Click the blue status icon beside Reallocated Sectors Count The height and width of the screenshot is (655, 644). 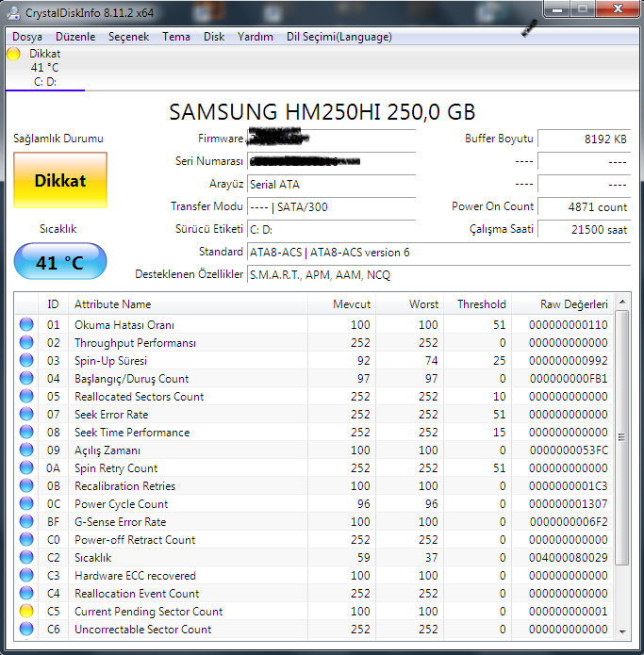pyautogui.click(x=26, y=397)
